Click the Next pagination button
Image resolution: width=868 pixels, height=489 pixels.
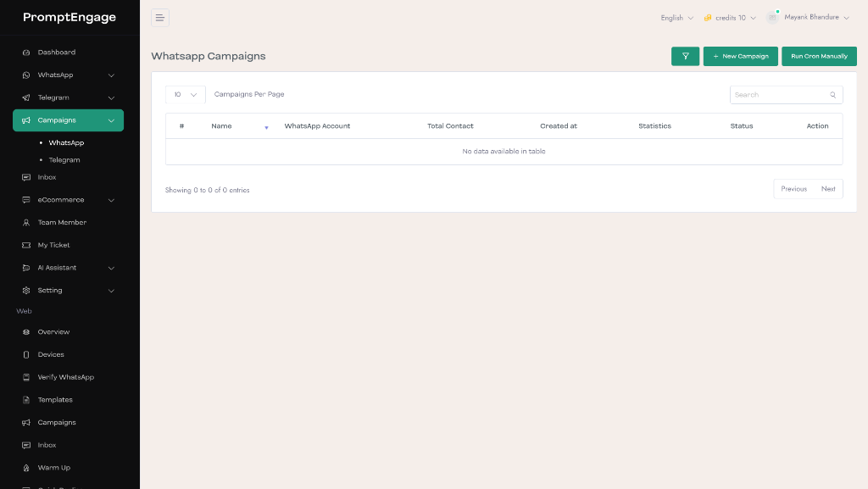[x=828, y=189]
